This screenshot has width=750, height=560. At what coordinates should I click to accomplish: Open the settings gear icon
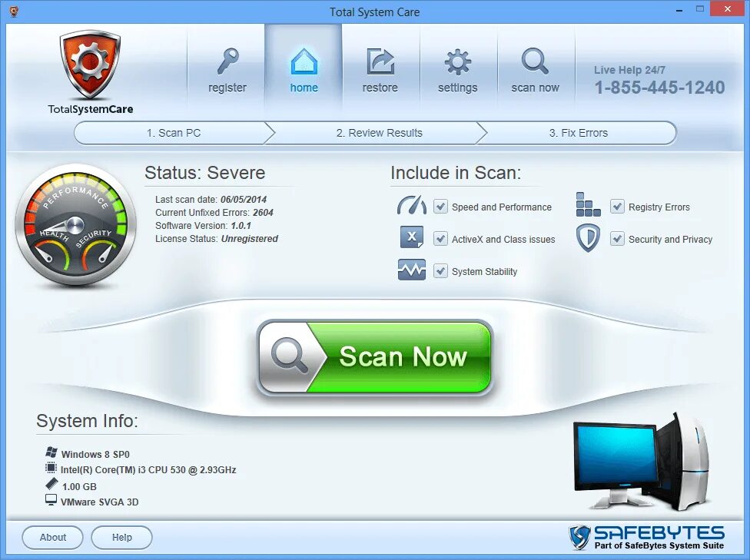[x=458, y=62]
